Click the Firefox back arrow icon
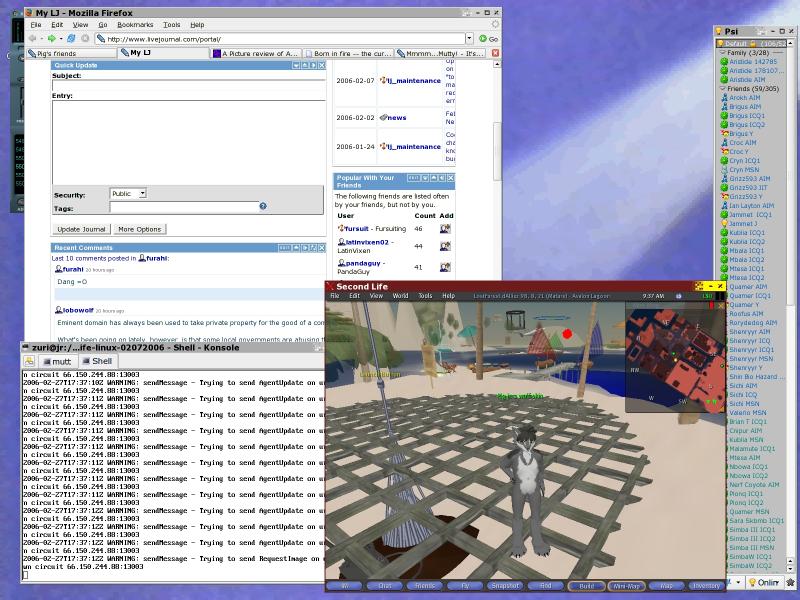This screenshot has width=800, height=600. click(33, 38)
